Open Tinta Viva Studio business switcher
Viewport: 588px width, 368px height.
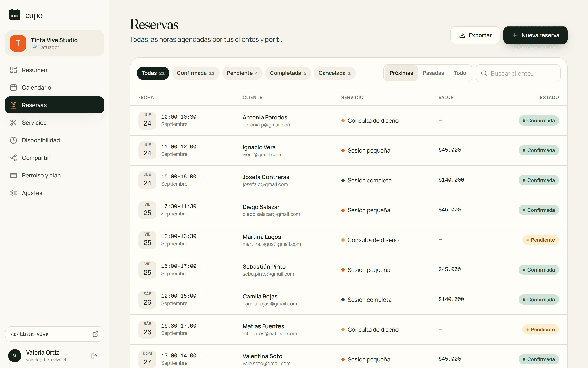[x=55, y=43]
